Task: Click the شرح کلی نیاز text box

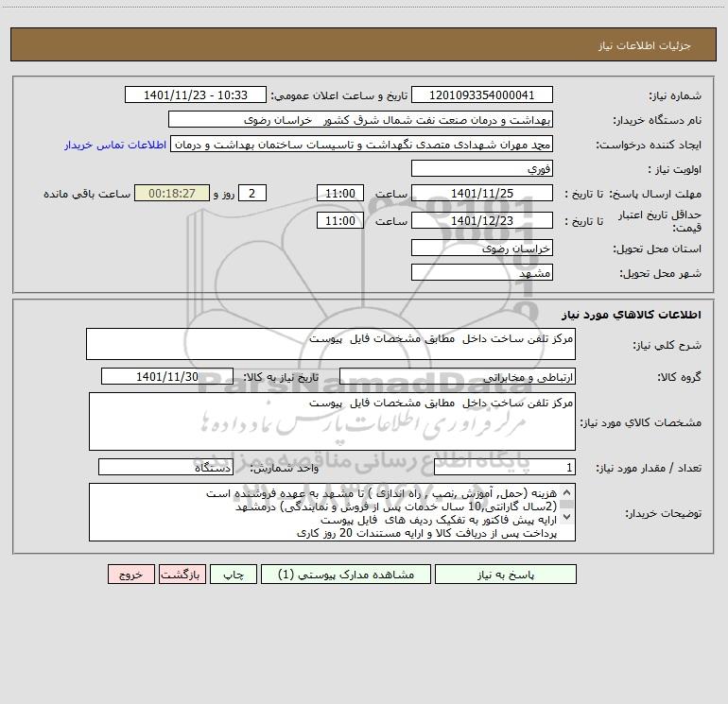Action: click(331, 344)
